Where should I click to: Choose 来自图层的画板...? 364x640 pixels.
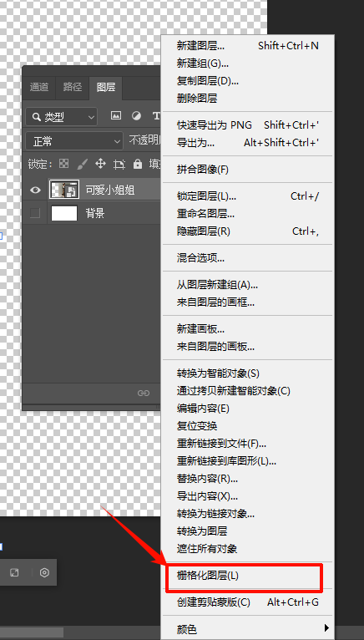click(248, 347)
